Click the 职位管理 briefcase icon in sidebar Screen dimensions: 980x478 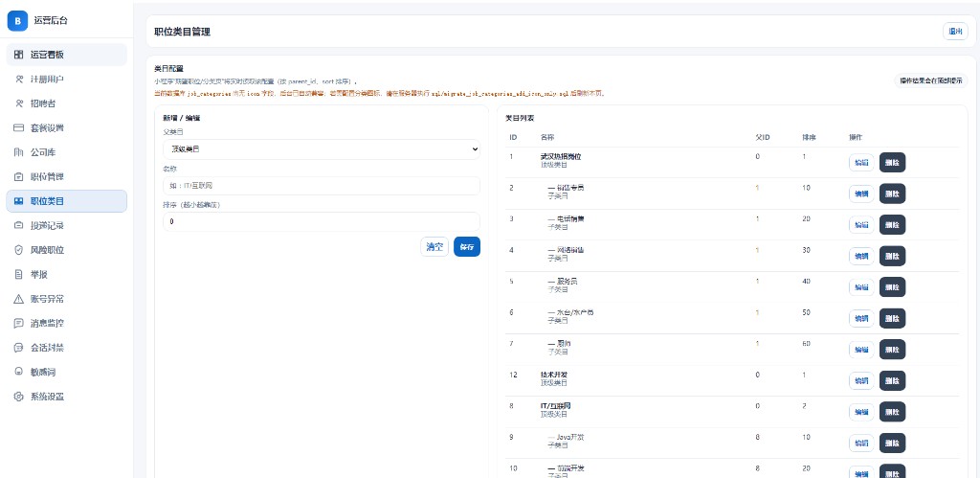point(19,176)
